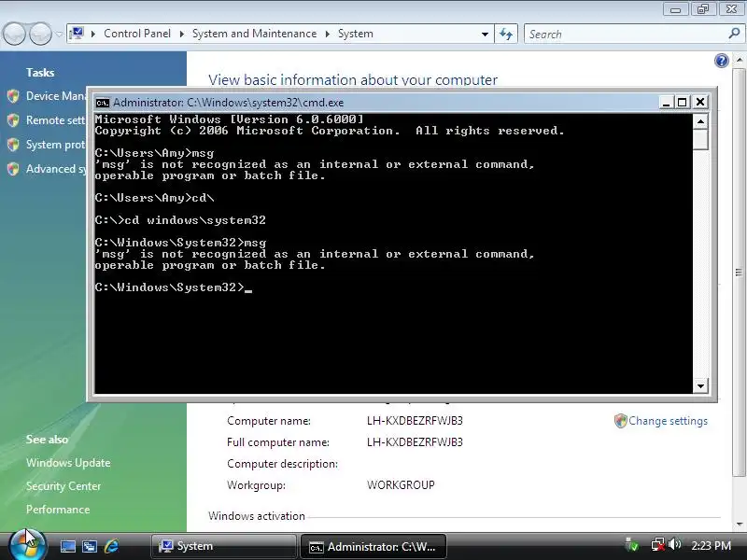The height and width of the screenshot is (560, 747).
Task: Open Advanced system settings link
Action: click(56, 169)
